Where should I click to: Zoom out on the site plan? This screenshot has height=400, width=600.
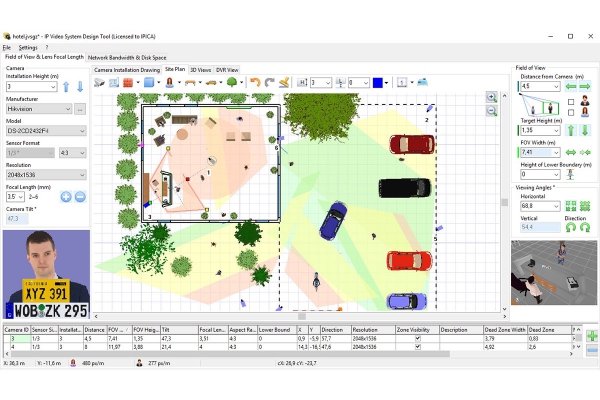tap(492, 111)
